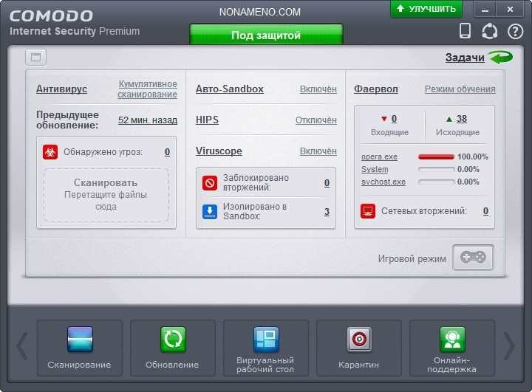Open the Карантин quarantine icon

pos(359,340)
